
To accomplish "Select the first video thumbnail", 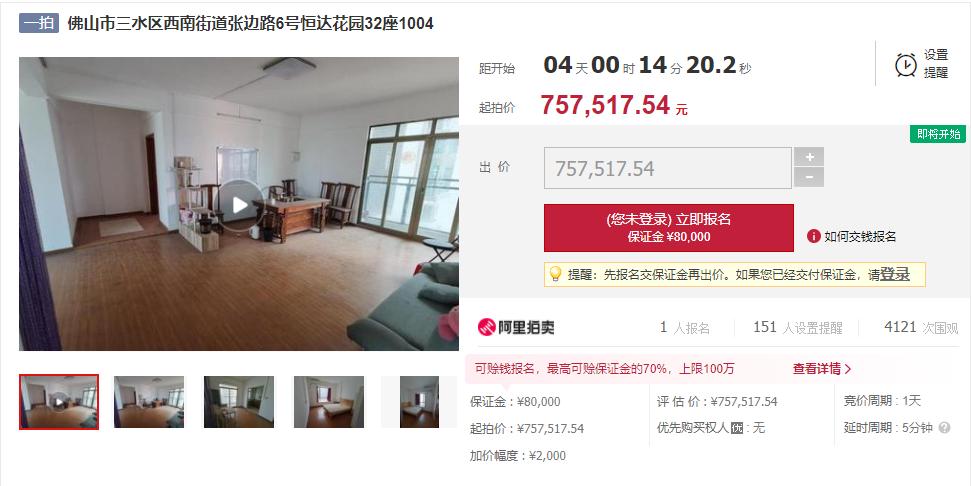I will click(59, 402).
